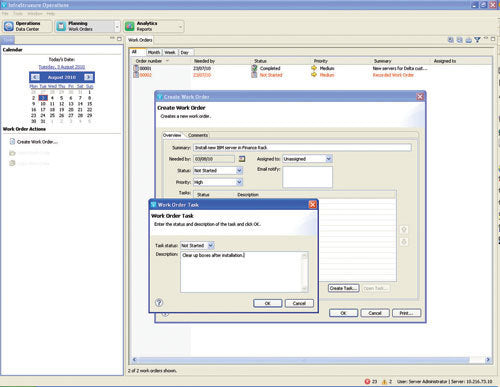Image resolution: width=500 pixels, height=387 pixels.
Task: Select the Work Orders view tab
Action: pos(140,40)
